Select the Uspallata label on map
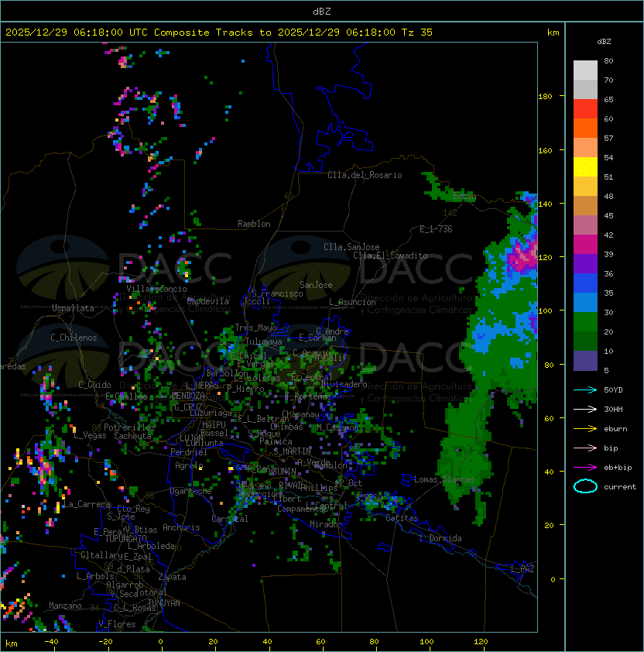This screenshot has height=652, width=644. click(x=74, y=308)
